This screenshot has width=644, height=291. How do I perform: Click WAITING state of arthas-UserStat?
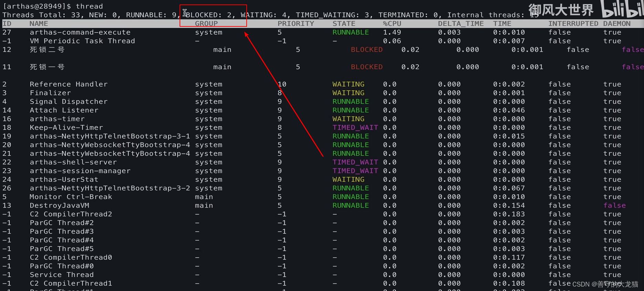[348, 179]
